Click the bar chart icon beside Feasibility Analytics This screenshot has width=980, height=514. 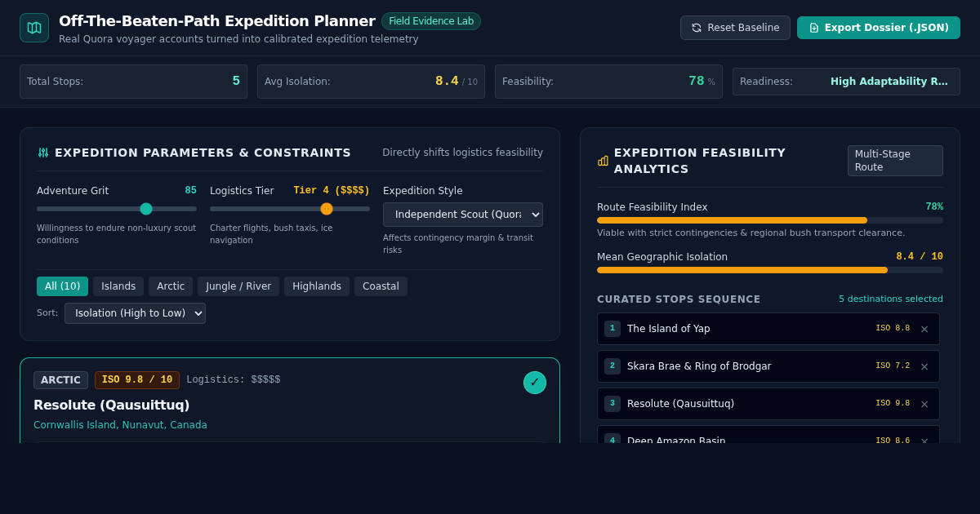click(603, 161)
